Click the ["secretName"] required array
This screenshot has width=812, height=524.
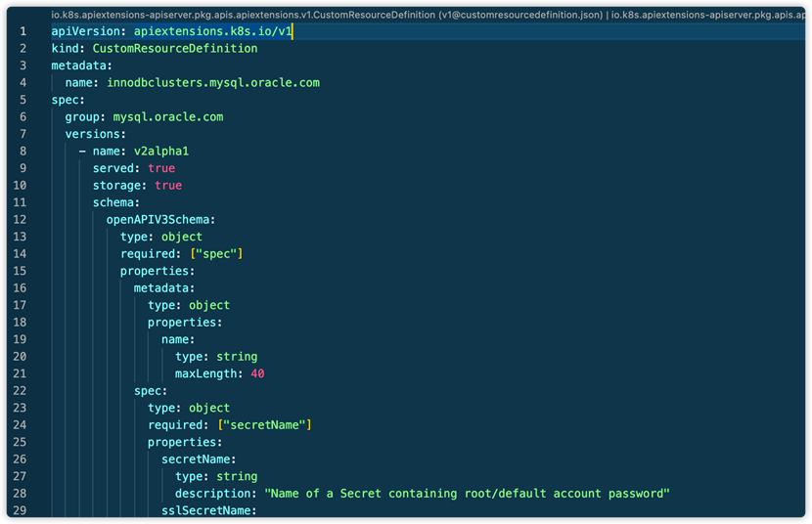pyautogui.click(x=264, y=424)
